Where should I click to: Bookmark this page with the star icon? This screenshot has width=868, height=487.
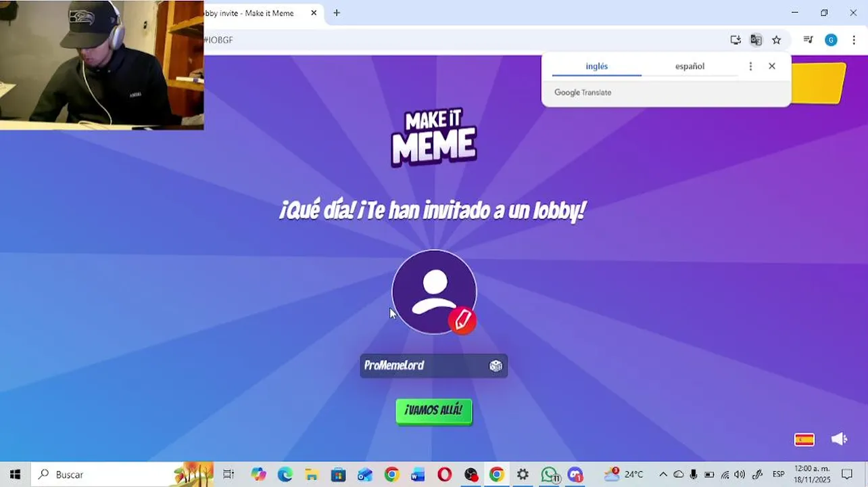776,40
